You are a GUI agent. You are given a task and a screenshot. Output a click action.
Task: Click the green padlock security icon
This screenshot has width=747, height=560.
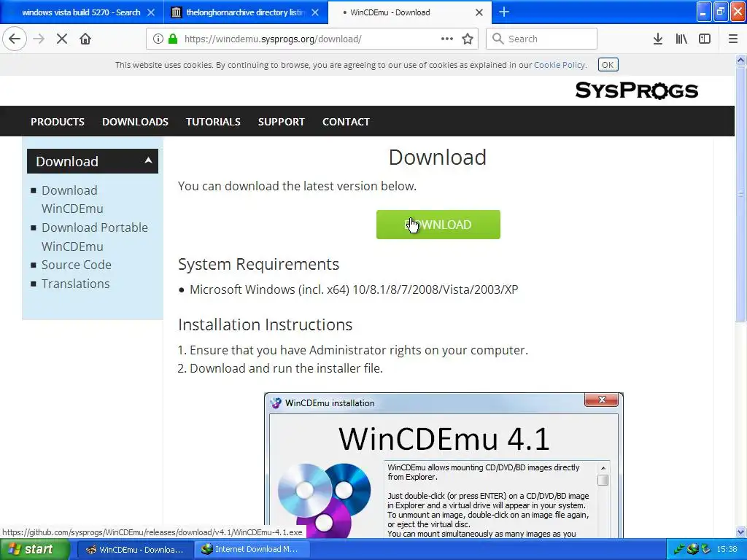173,39
